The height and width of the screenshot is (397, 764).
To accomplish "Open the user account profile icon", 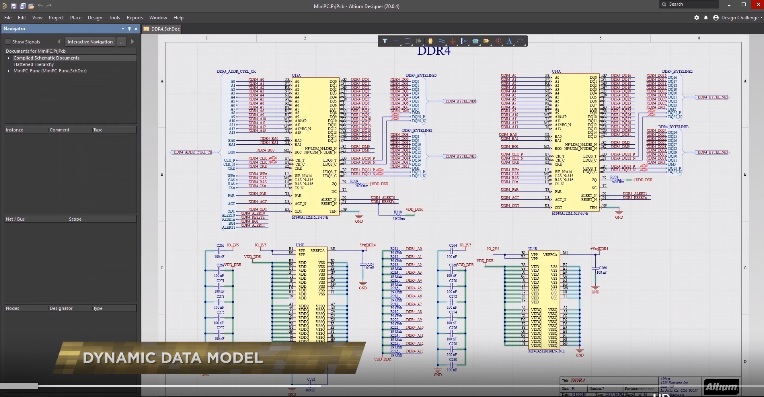I will pos(716,18).
